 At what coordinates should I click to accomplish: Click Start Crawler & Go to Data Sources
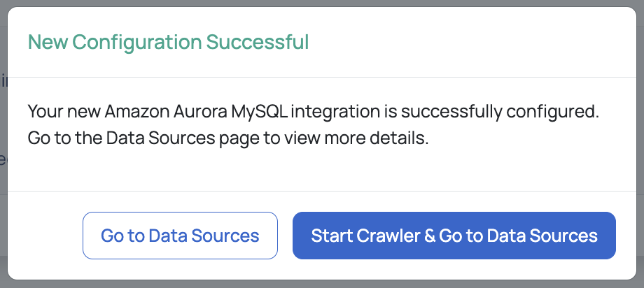pos(454,236)
